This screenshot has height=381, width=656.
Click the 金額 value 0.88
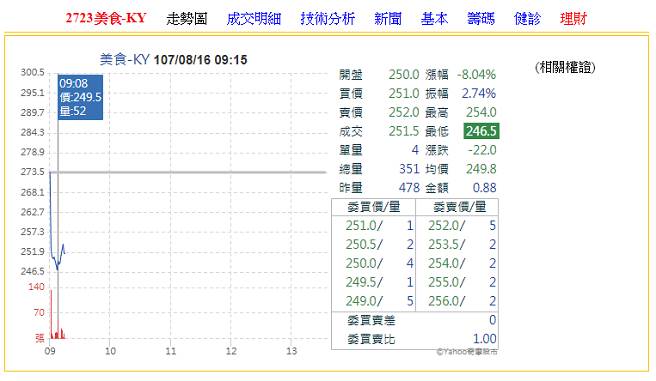pos(484,187)
